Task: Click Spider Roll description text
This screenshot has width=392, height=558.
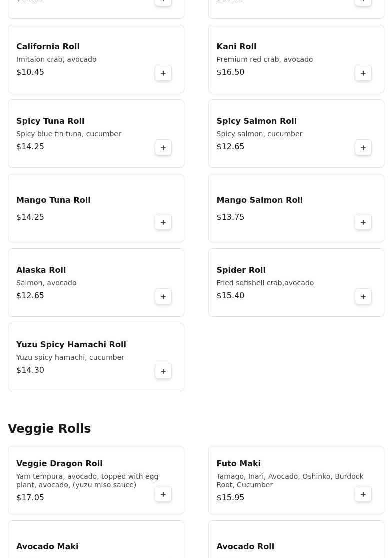Action: [265, 283]
